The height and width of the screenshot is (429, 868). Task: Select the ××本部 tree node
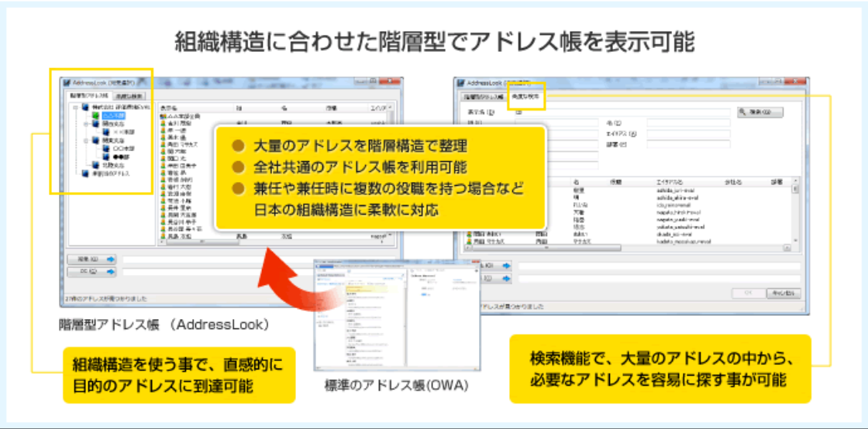click(122, 132)
